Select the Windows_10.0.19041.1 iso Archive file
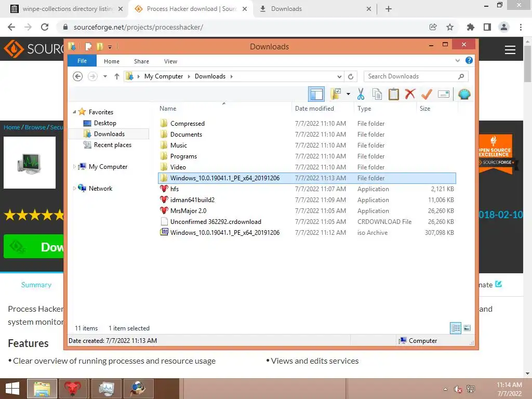The height and width of the screenshot is (399, 532). click(307, 232)
